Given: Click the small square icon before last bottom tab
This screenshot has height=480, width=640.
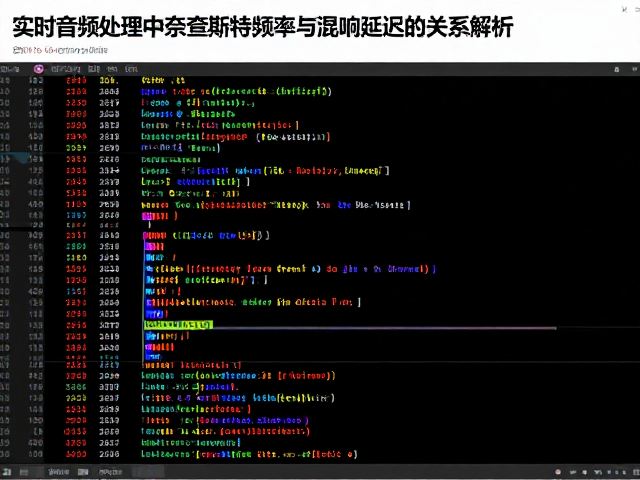Looking at the screenshot, I should tap(83, 472).
